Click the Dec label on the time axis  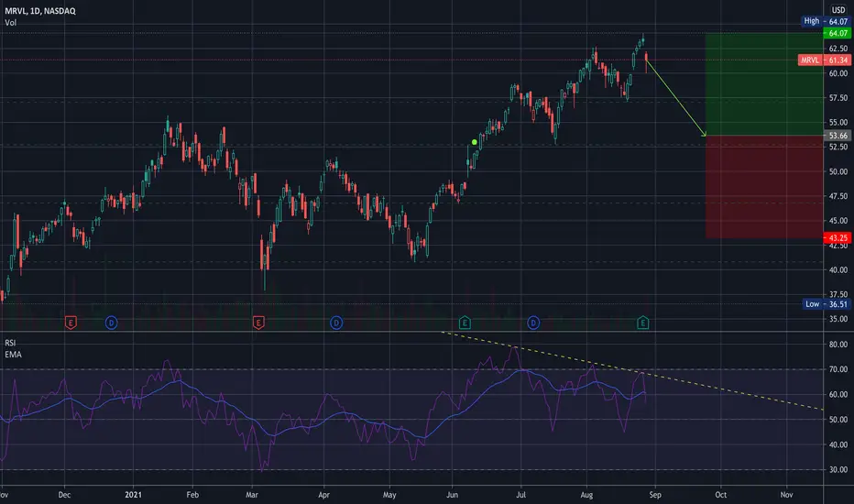point(64,495)
